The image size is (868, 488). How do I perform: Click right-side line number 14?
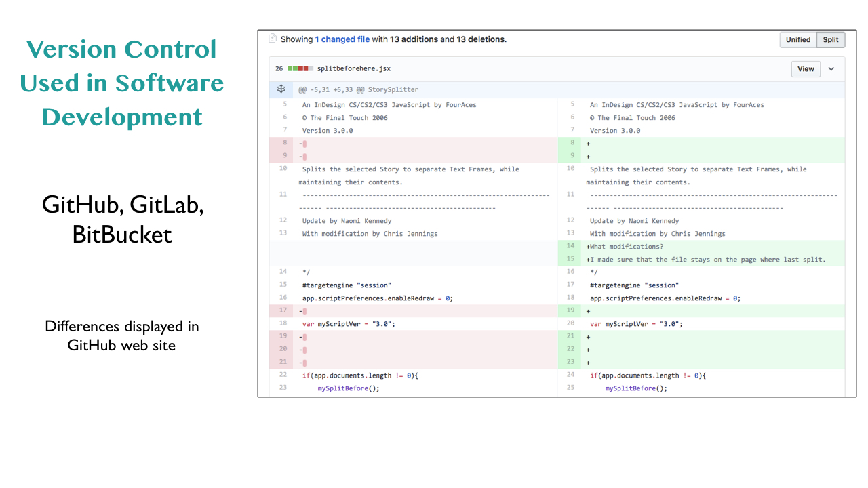coord(570,247)
